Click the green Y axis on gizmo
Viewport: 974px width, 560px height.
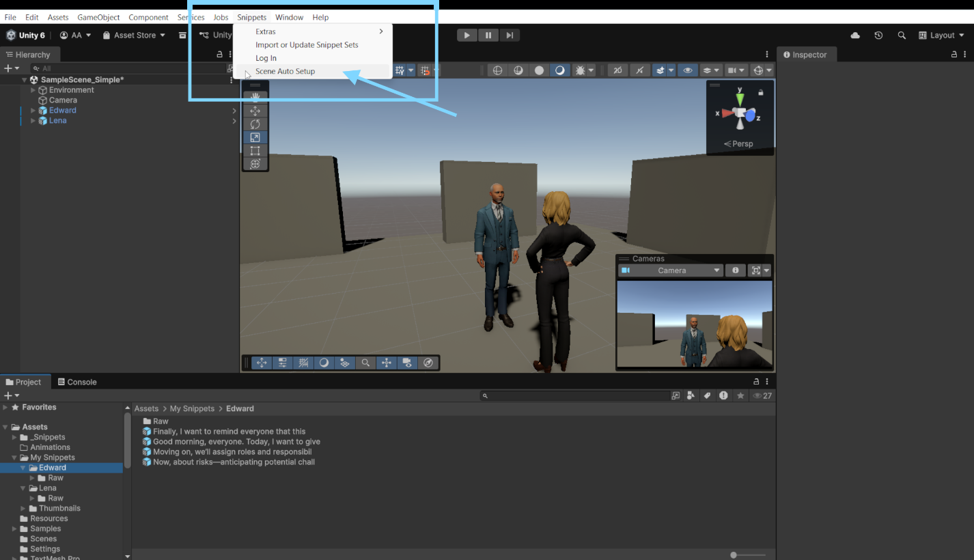pyautogui.click(x=740, y=98)
